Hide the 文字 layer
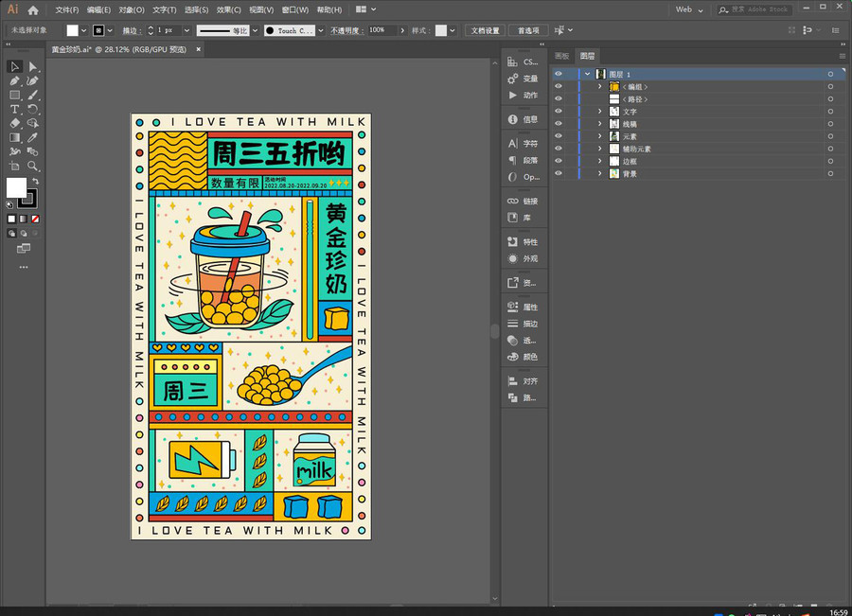Screen dimensions: 852x616 point(558,112)
